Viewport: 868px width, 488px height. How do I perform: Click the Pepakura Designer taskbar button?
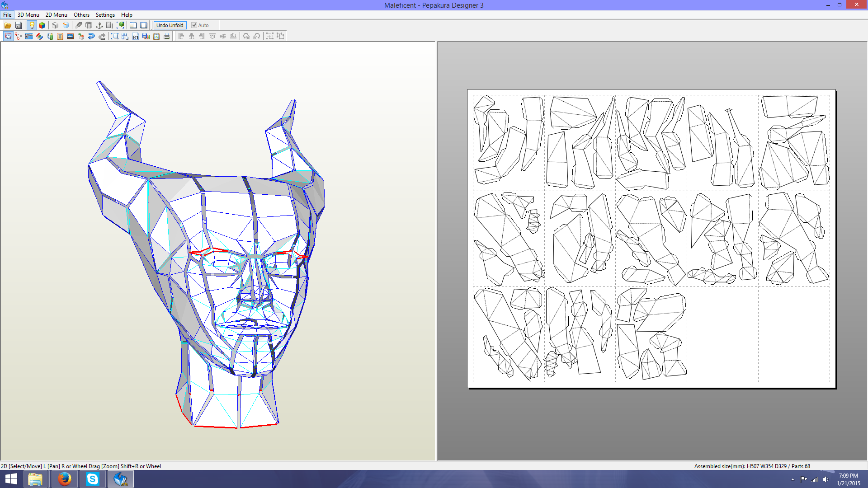pos(121,479)
